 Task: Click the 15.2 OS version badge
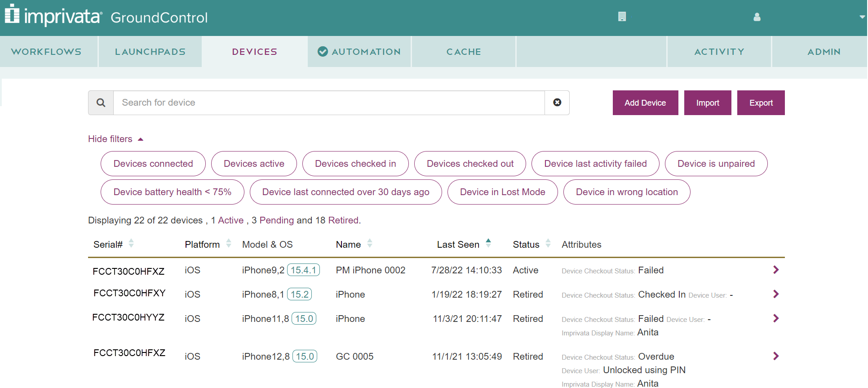click(299, 294)
